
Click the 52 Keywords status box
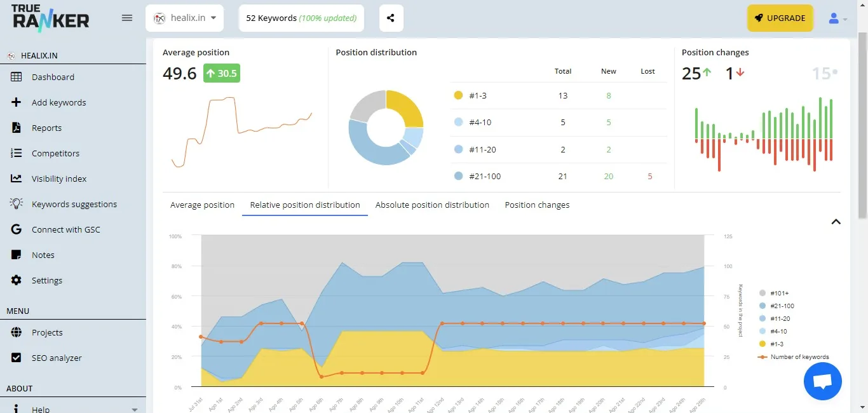tap(301, 18)
